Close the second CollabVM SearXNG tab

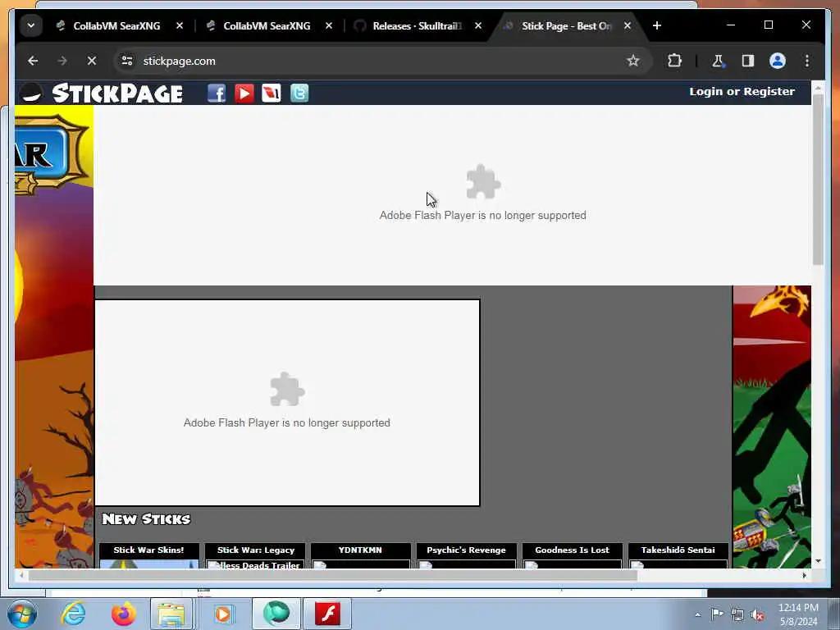tap(329, 25)
